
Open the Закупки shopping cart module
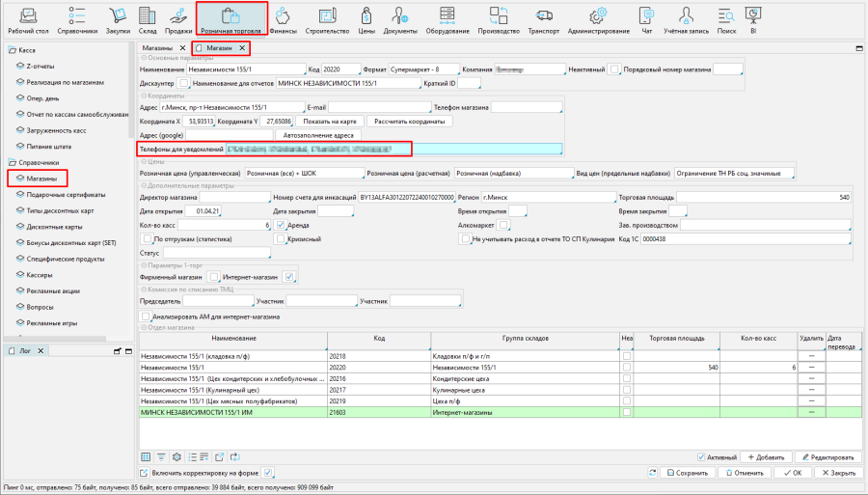point(119,20)
